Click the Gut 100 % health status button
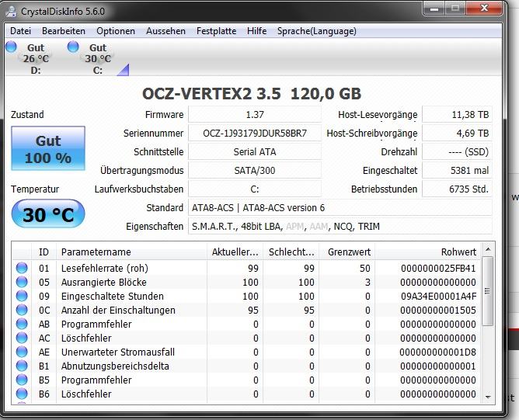Screen dimensions: 519x420 [48, 148]
